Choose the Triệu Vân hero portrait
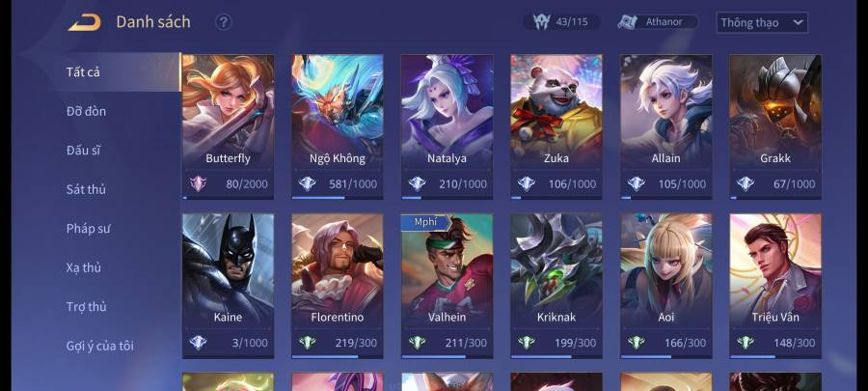868x391 pixels. pos(775,286)
